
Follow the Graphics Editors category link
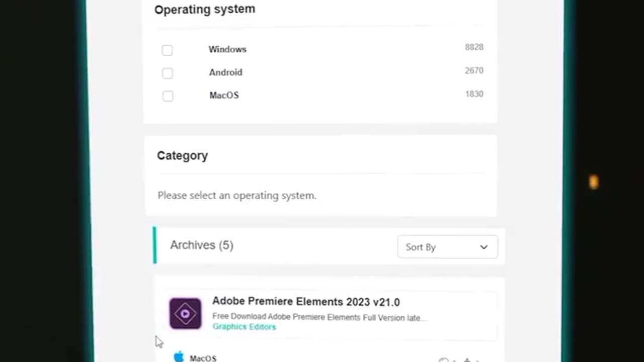244,327
